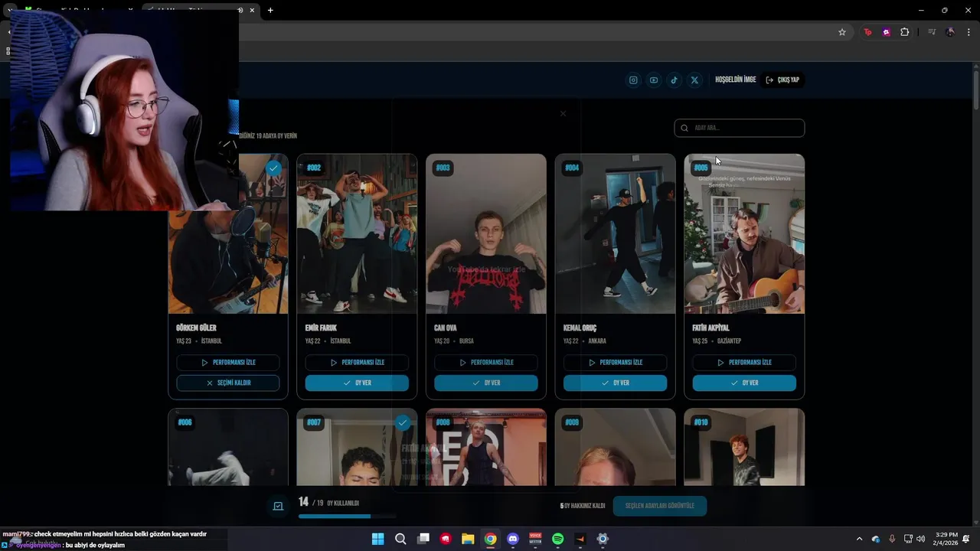This screenshot has height=551, width=980.
Task: Open the #006 candidate thumbnail
Action: [228, 447]
